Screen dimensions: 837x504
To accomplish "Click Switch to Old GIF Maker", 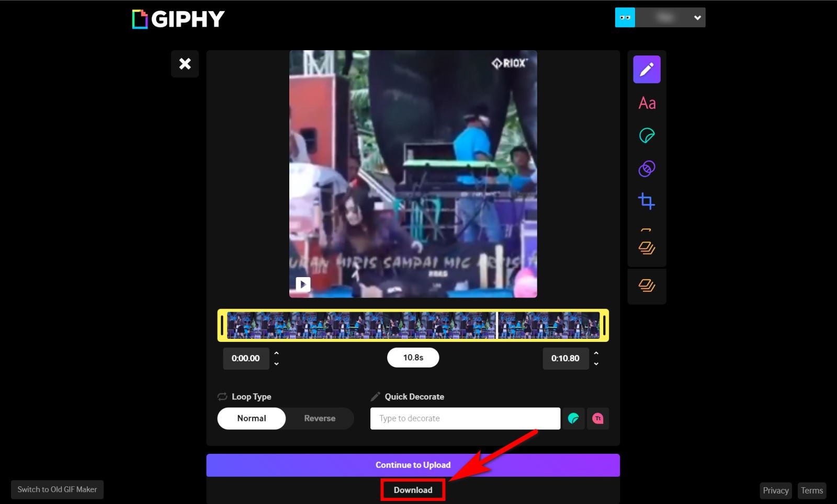I will click(x=57, y=489).
